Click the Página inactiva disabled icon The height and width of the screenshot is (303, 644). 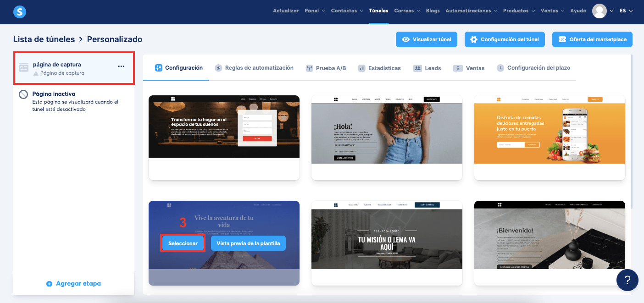pos(24,94)
